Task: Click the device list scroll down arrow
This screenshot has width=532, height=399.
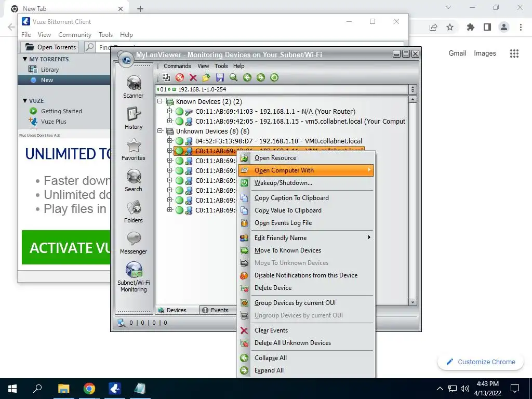Action: pyautogui.click(x=413, y=302)
